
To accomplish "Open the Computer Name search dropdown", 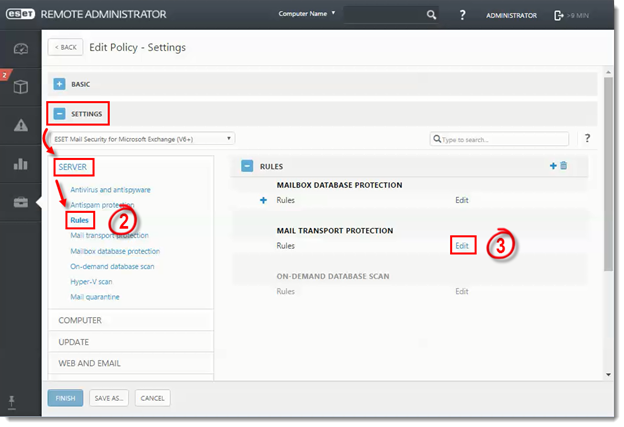I will 306,14.
